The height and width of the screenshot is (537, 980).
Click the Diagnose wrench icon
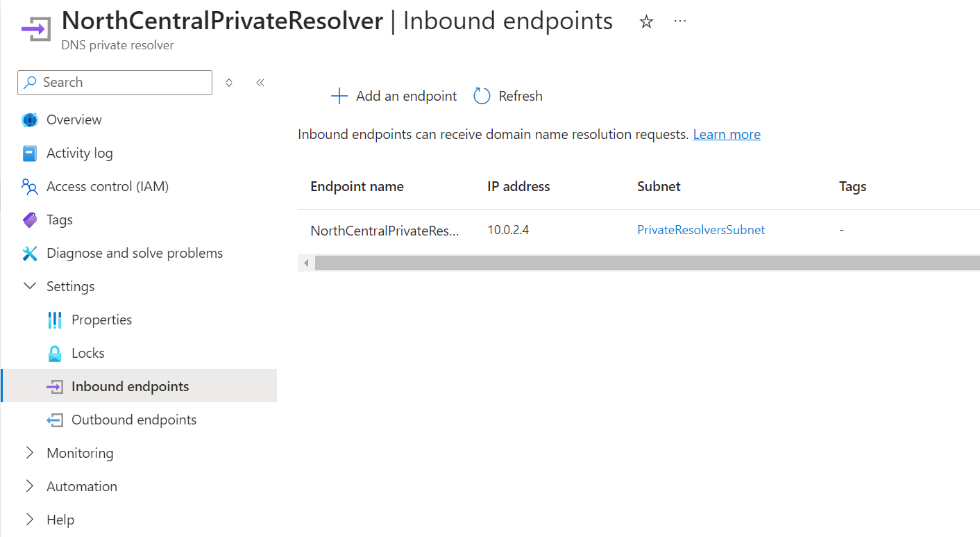(x=30, y=253)
